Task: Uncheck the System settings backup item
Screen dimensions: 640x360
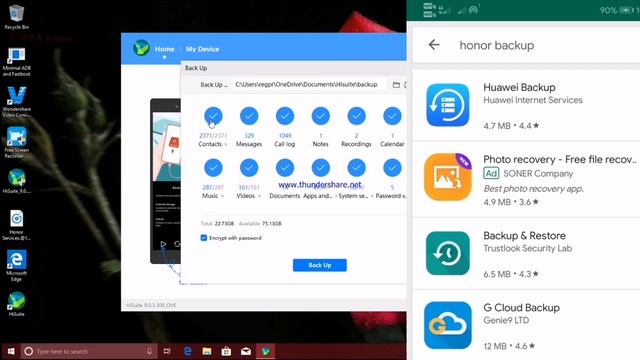Action: pos(356,168)
